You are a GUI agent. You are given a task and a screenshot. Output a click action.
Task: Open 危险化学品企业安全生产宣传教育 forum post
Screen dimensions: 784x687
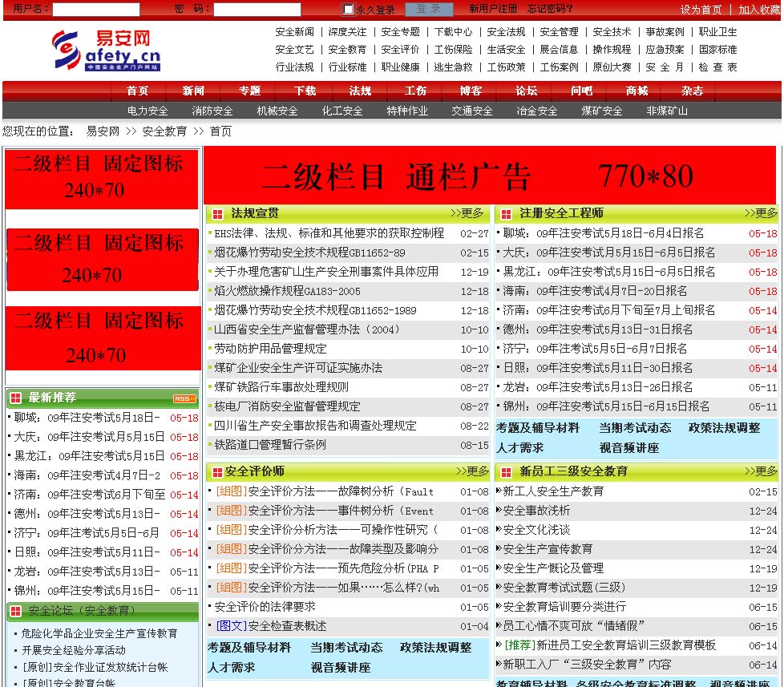99,633
